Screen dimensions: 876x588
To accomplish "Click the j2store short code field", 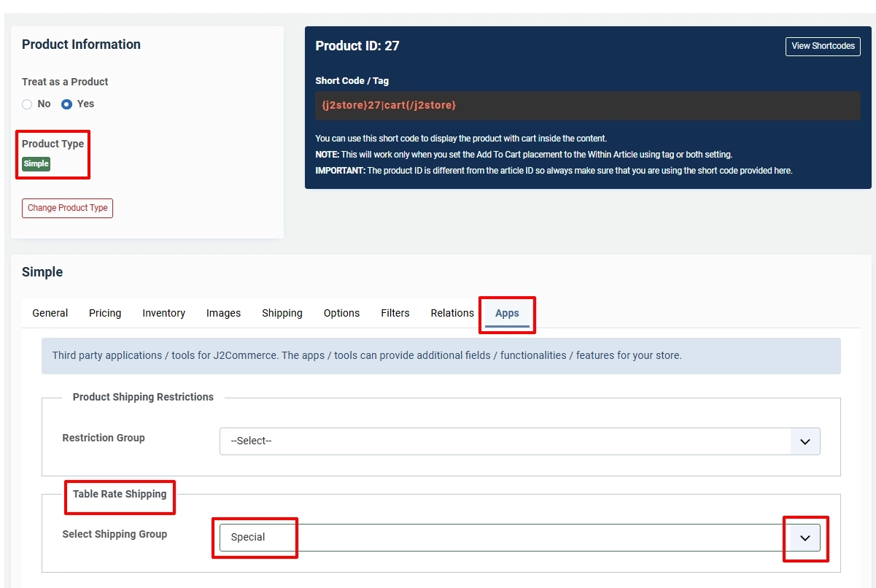I will [587, 106].
